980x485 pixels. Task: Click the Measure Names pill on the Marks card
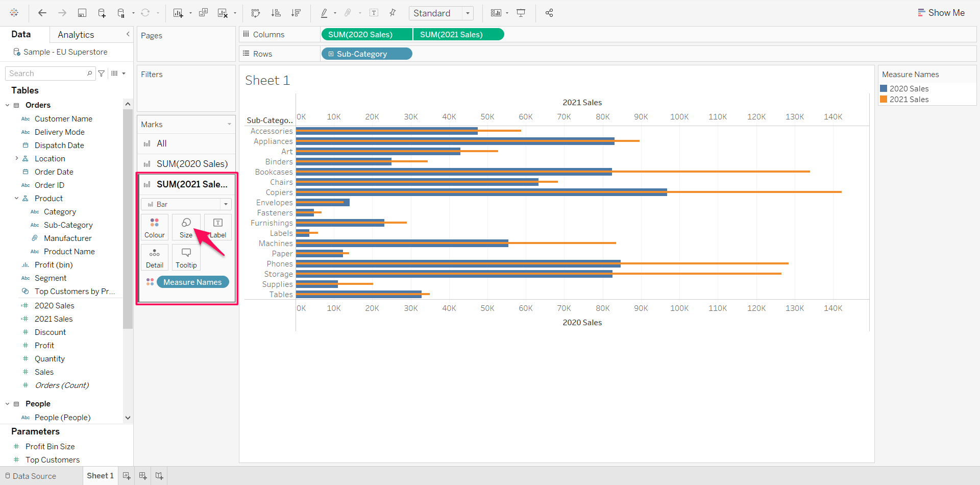coord(192,281)
